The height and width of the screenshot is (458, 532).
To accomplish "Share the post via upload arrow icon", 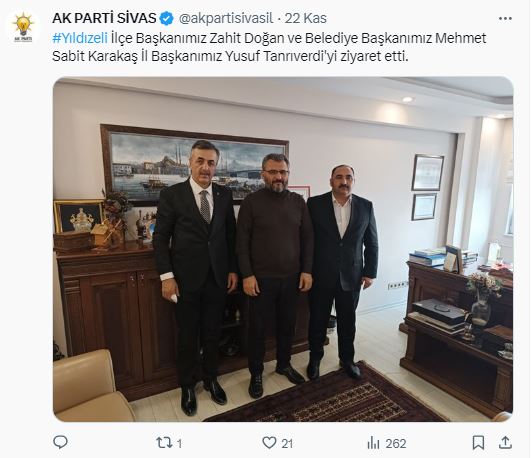I will [x=505, y=443].
